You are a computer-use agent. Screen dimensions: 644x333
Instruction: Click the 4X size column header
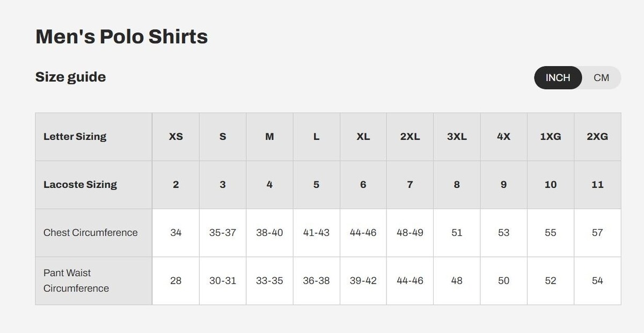point(503,136)
